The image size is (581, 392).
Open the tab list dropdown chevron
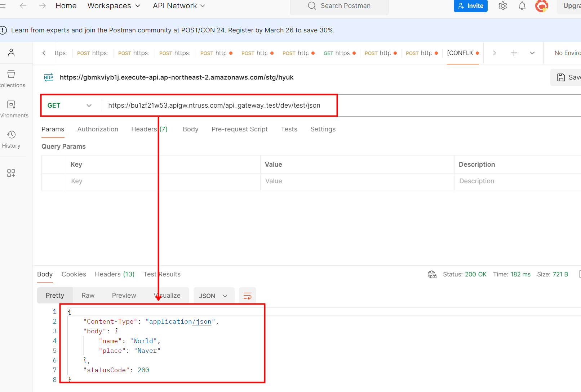[532, 53]
